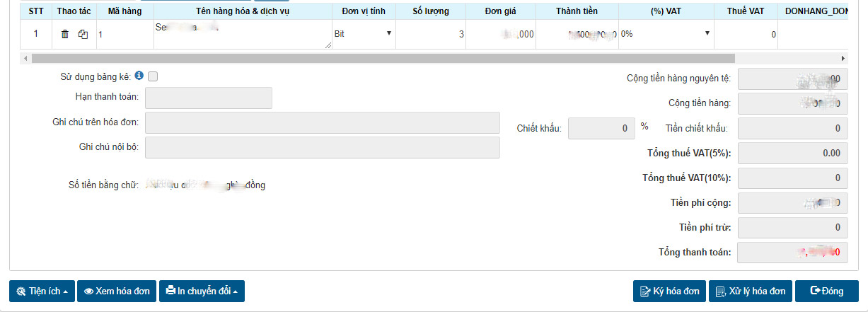
Task: Click the Tên hàng hóa & dịch vụ text area
Action: 243,34
